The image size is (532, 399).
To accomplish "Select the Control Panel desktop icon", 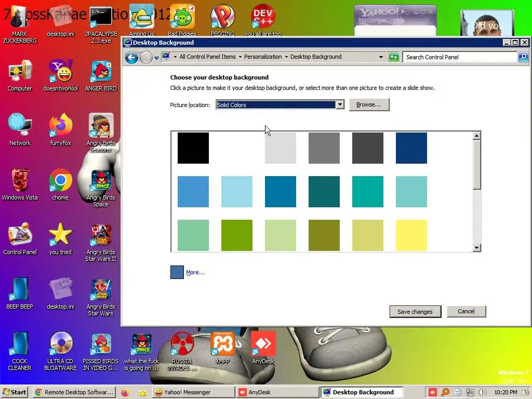I will [x=20, y=239].
